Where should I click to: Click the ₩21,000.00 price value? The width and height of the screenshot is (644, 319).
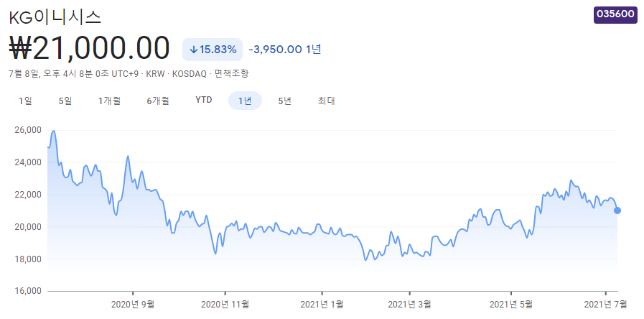pos(89,49)
